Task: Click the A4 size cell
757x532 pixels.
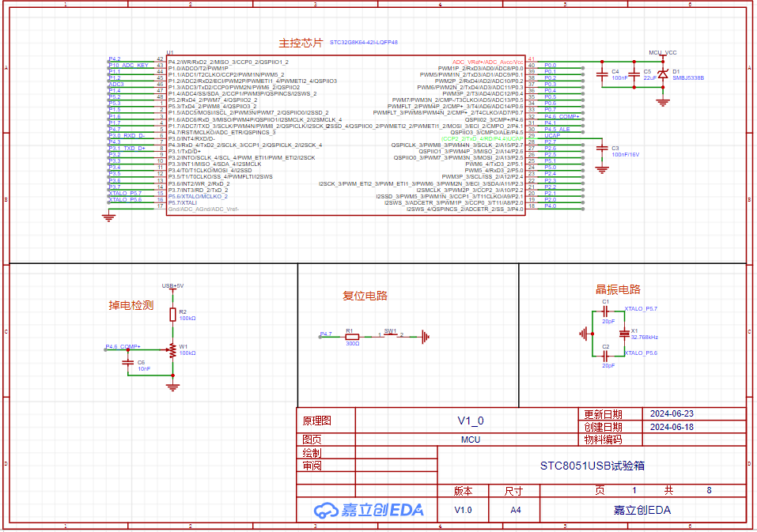Action: coord(515,510)
